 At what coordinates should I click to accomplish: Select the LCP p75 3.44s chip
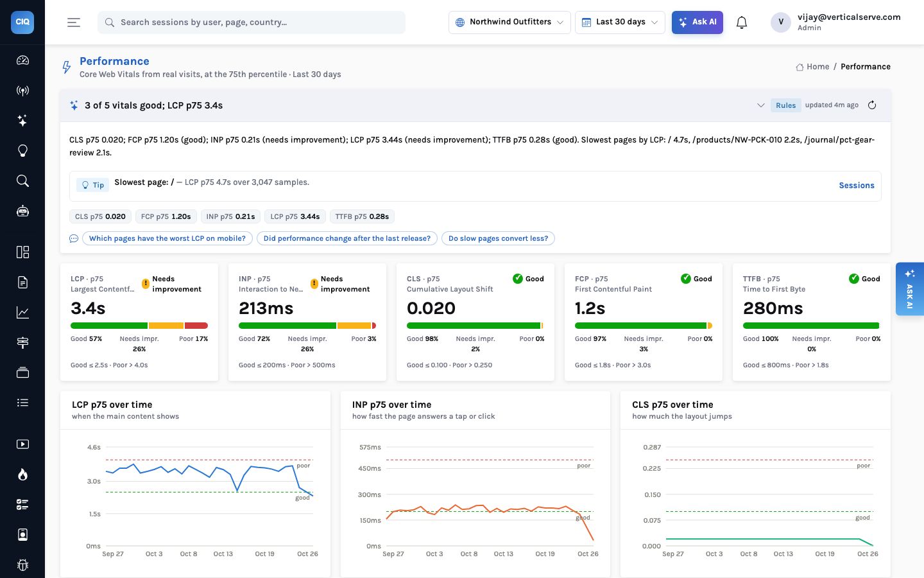(295, 216)
